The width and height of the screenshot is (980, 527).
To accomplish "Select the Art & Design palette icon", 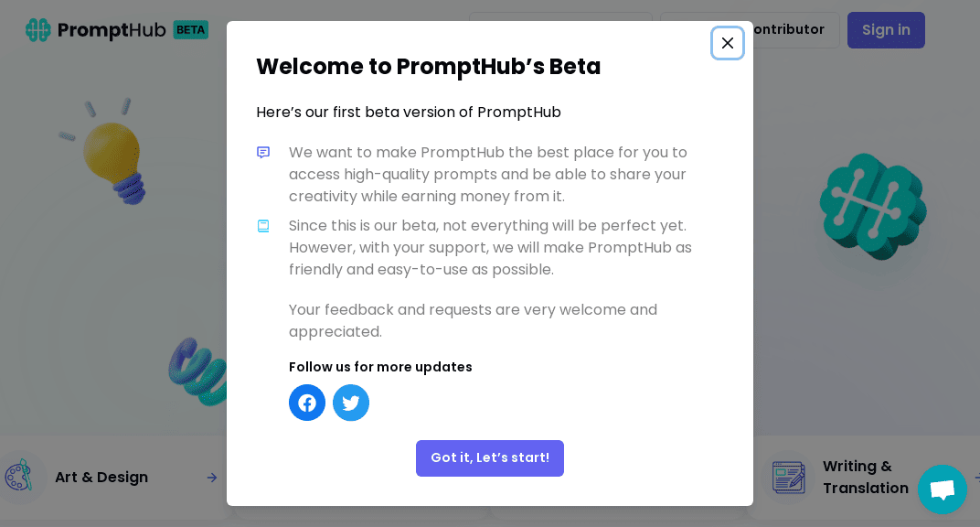I will [18, 477].
